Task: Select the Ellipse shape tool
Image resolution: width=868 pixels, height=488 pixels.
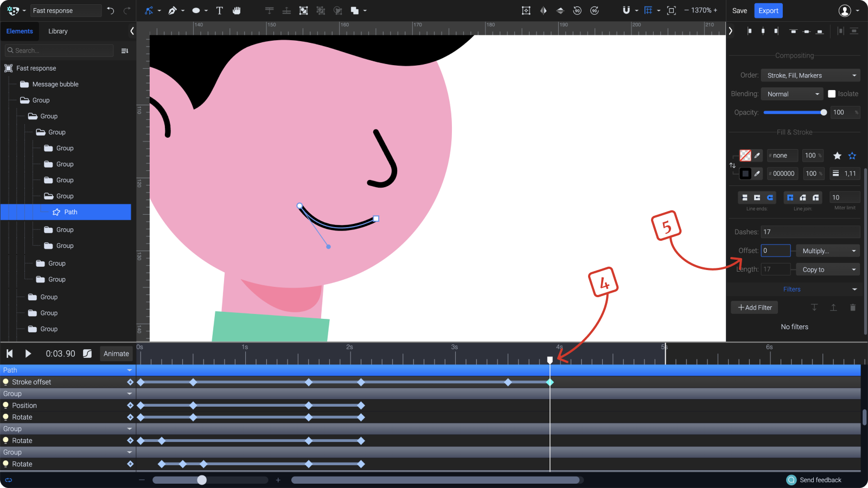Action: (x=195, y=10)
